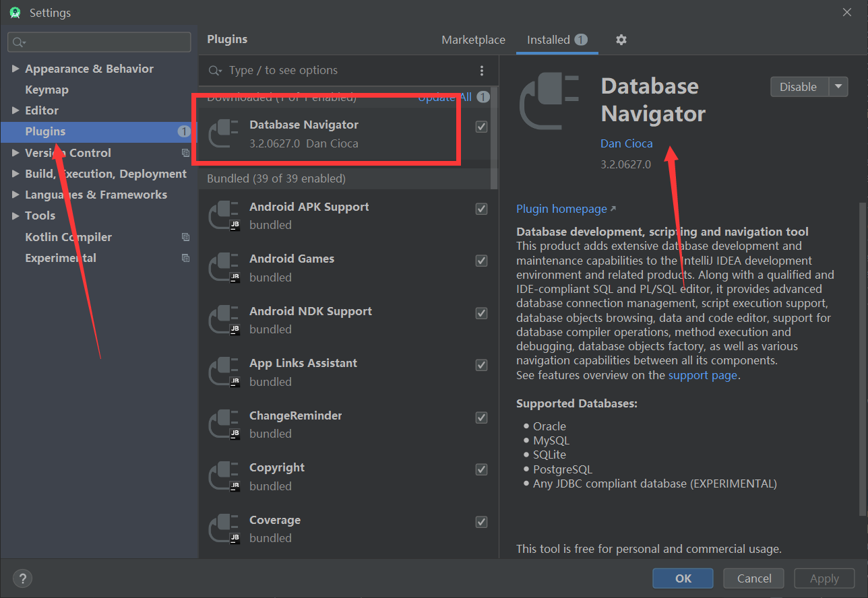
Task: Click the Kotlin Compiler project-level icon
Action: click(186, 237)
